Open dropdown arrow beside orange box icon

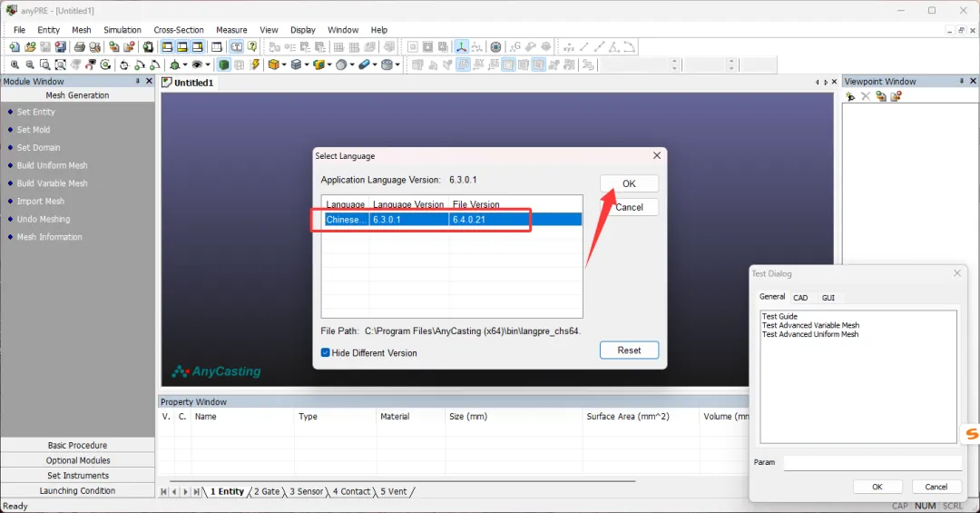point(284,64)
